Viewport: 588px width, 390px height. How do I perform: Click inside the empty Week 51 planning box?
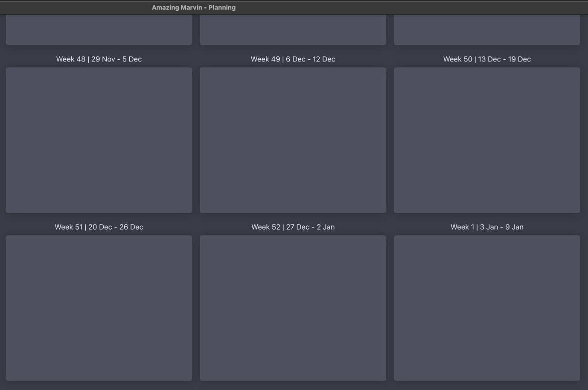pyautogui.click(x=99, y=308)
